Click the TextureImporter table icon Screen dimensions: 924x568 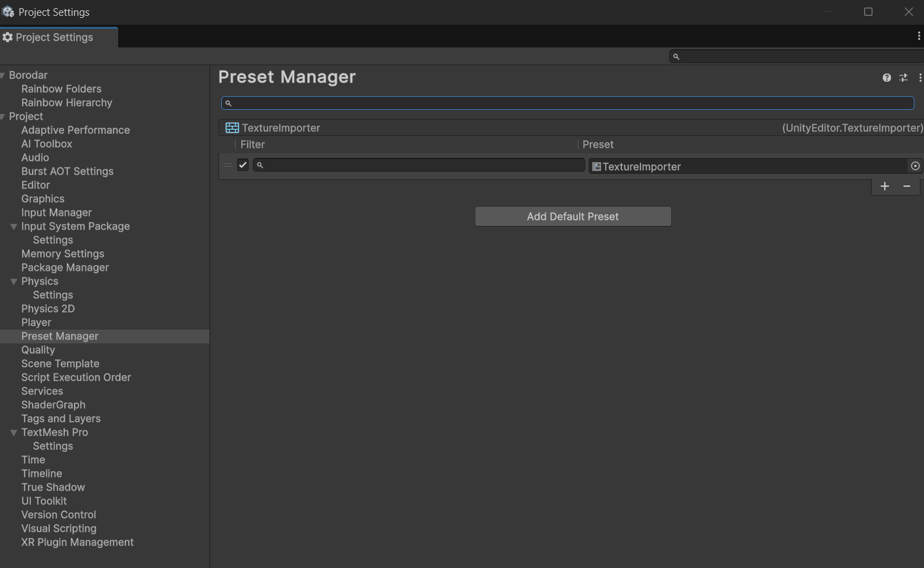tap(232, 128)
